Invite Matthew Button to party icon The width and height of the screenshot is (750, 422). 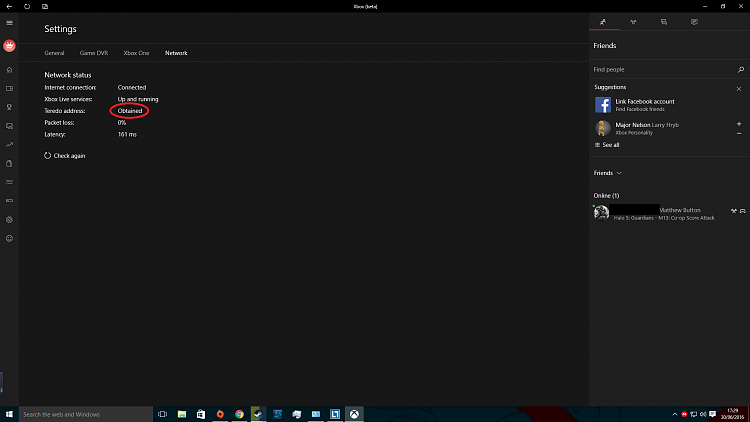(x=734, y=211)
